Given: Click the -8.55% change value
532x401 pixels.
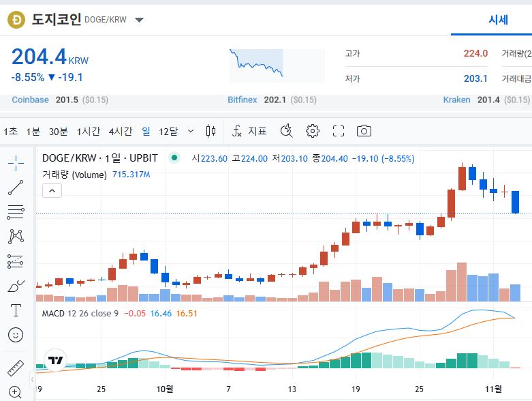Looking at the screenshot, I should click(x=28, y=78).
